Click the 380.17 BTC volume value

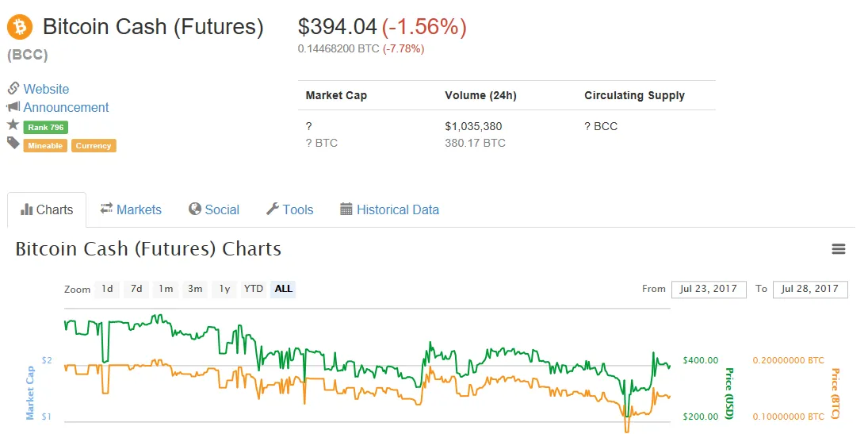(x=475, y=143)
